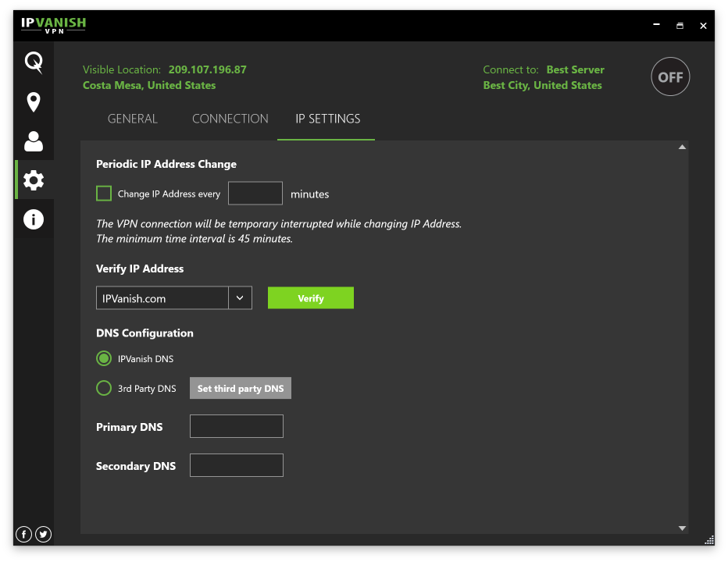The image size is (728, 562).
Task: Click the Visible Location label
Action: click(x=122, y=69)
